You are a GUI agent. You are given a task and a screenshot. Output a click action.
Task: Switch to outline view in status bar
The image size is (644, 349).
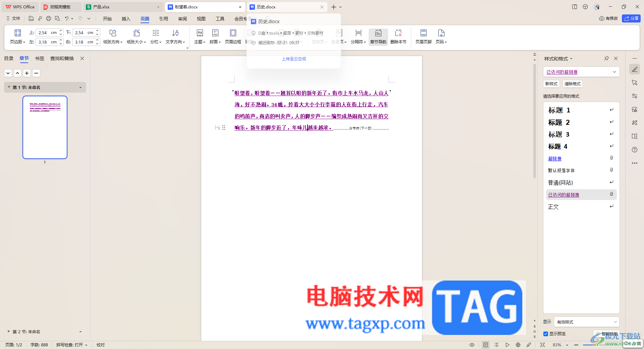tap(496, 345)
